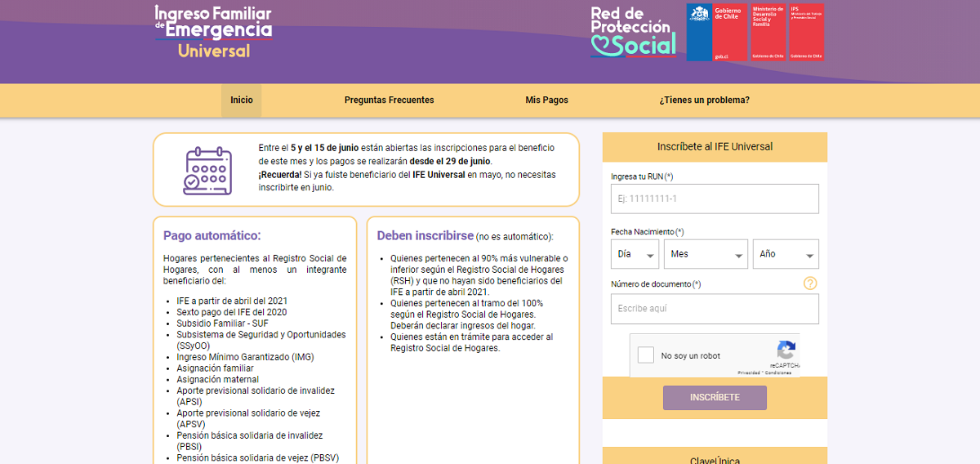Go to the Inicio tab
The image size is (980, 464).
241,100
